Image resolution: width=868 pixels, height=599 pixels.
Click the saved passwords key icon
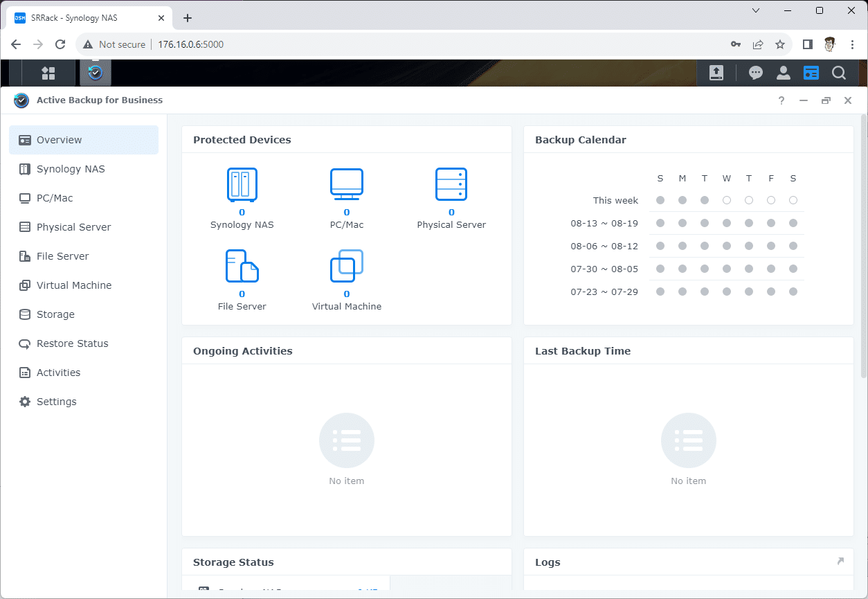(736, 44)
